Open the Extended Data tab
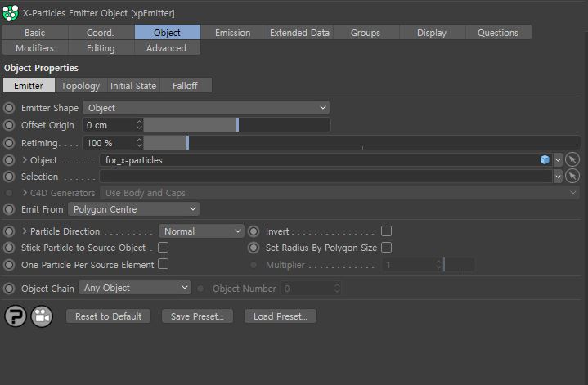Image resolution: width=588 pixels, height=385 pixels. [x=299, y=32]
